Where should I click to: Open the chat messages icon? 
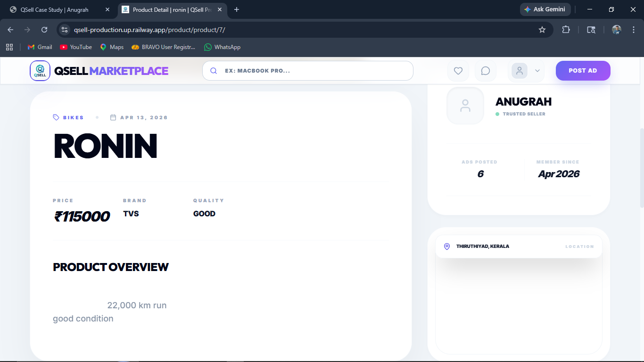[x=486, y=71]
